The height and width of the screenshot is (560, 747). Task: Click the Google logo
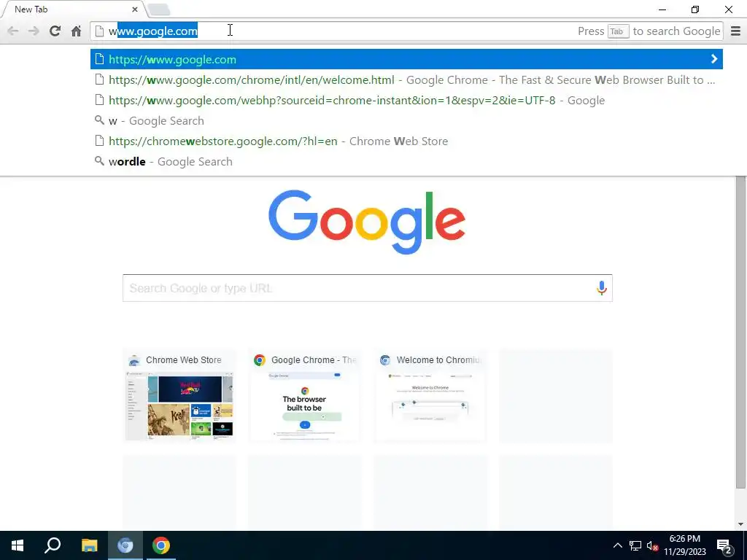pyautogui.click(x=367, y=222)
